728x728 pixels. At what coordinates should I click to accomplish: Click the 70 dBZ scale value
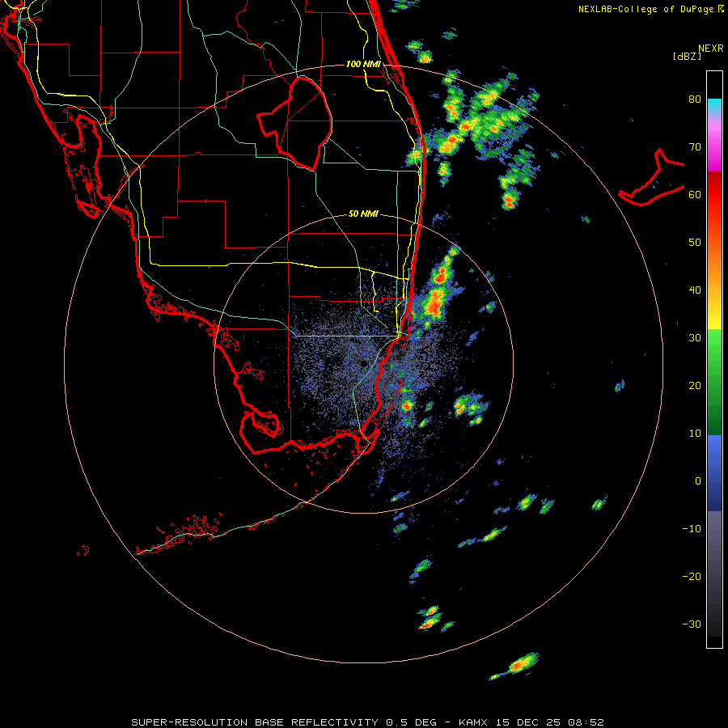coord(695,147)
